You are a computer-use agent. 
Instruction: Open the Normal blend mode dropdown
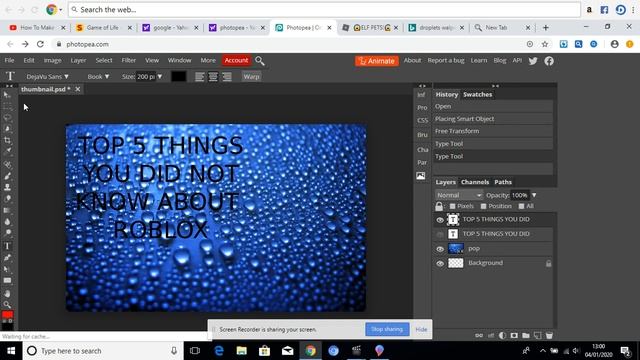click(459, 195)
